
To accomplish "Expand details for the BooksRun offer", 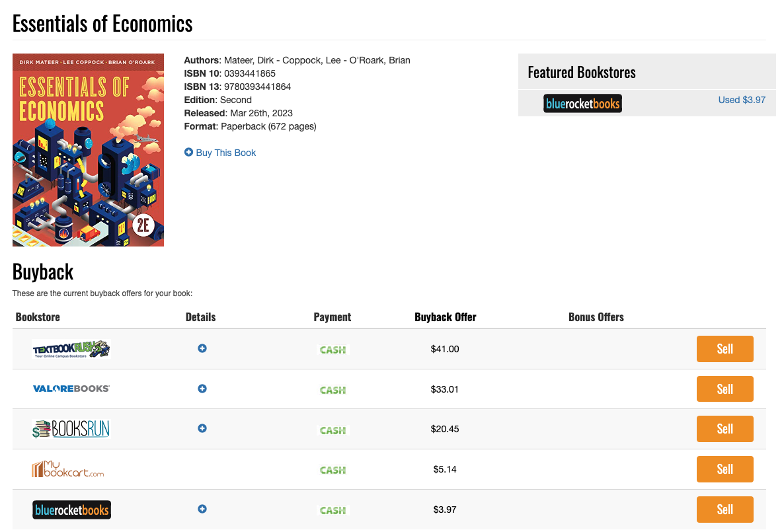I will [x=202, y=428].
